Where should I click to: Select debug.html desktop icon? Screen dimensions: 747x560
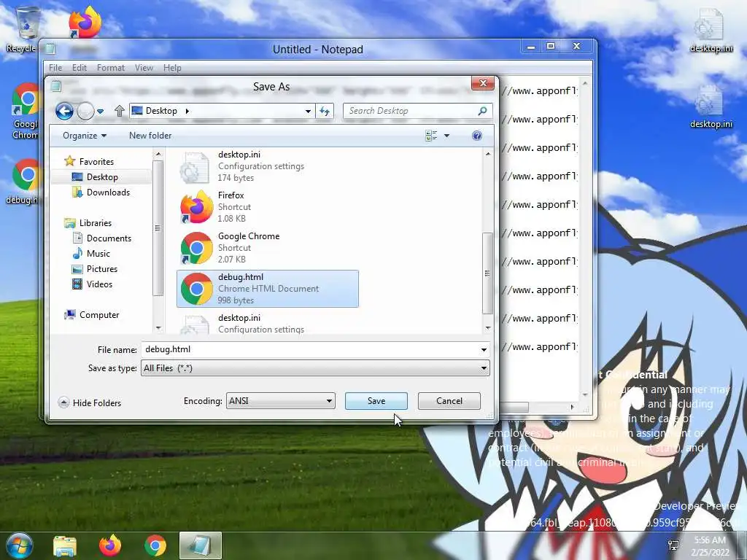point(24,182)
